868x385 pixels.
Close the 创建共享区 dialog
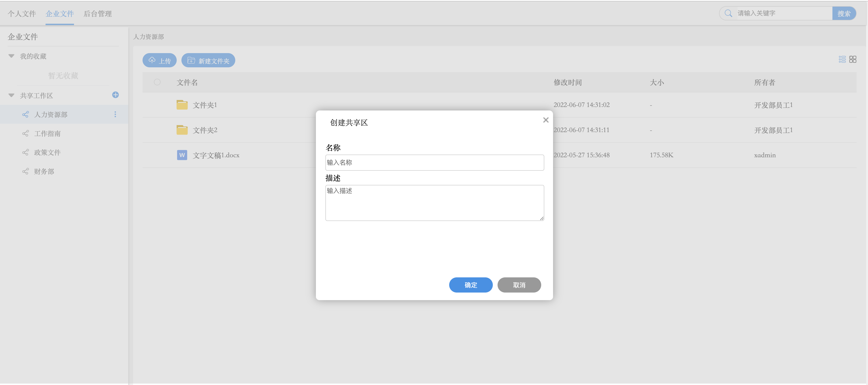click(x=545, y=120)
